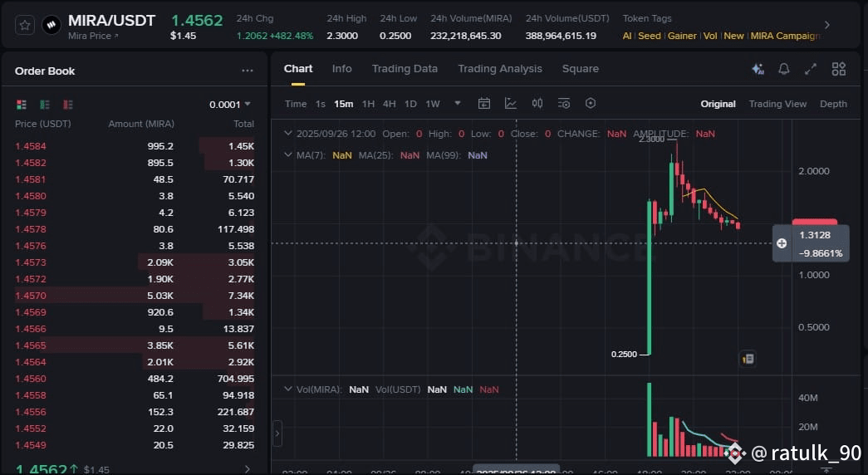This screenshot has height=475, width=868.
Task: Collapse the MA indicator row
Action: tap(288, 155)
